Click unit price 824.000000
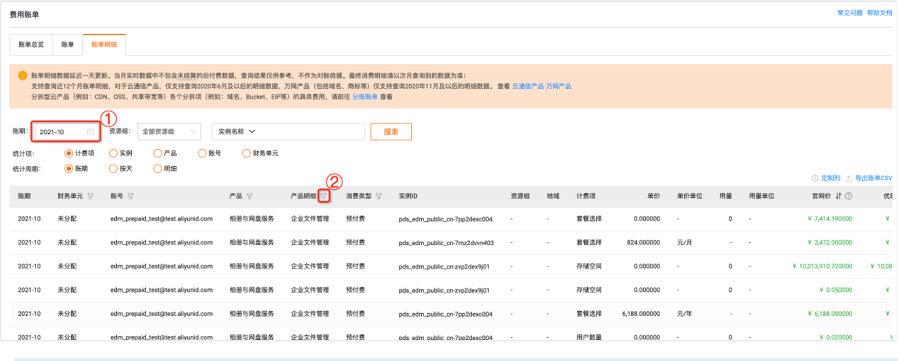The width and height of the screenshot is (900, 361). (643, 243)
